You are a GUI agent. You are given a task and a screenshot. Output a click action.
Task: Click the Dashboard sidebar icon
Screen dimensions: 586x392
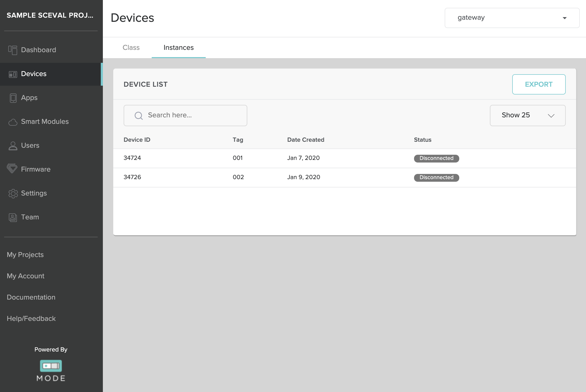13,50
